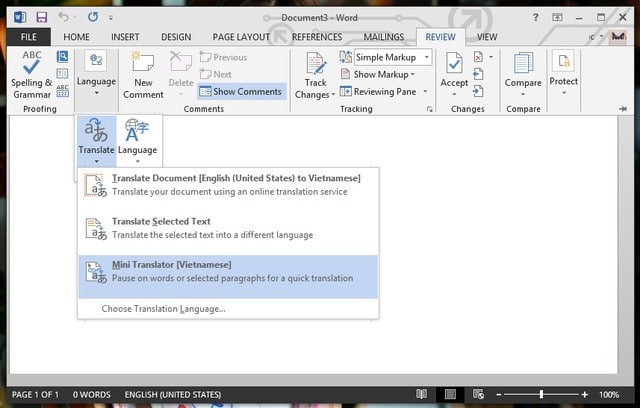Image resolution: width=640 pixels, height=408 pixels.
Task: Switch to Print Layout view icon
Action: coord(450,394)
